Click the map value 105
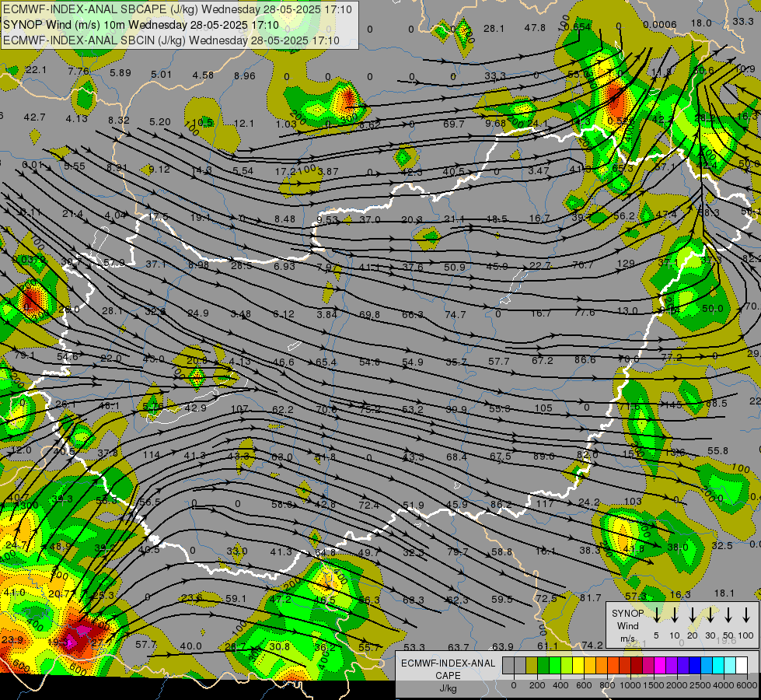 (x=543, y=408)
